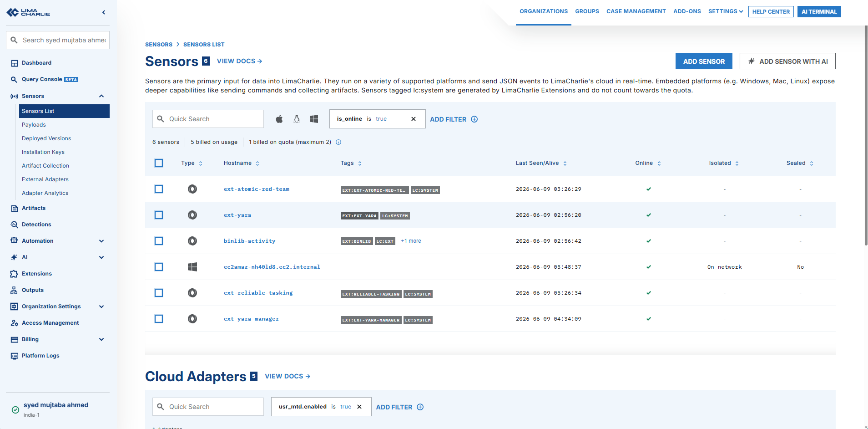The image size is (868, 429).
Task: Open Installation Keys in sidebar
Action: coord(43,152)
